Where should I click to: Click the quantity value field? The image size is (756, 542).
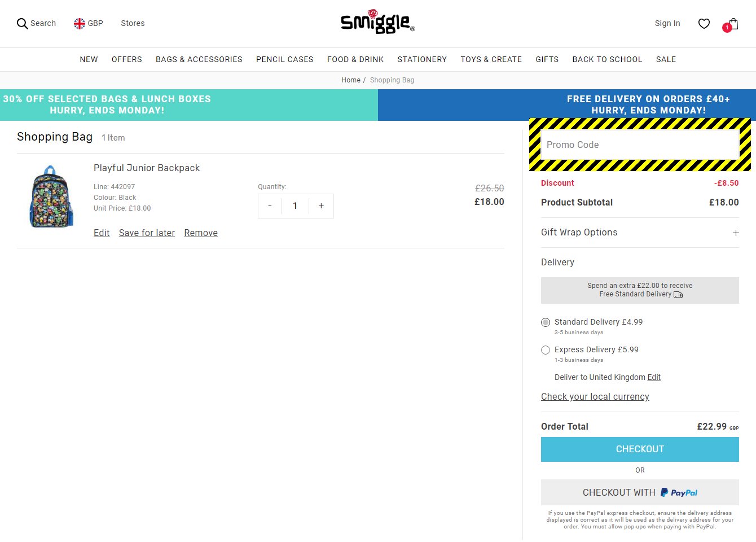click(x=295, y=206)
